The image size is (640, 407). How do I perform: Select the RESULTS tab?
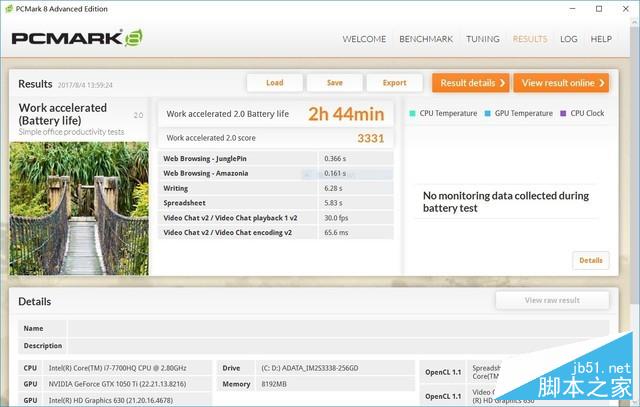530,39
